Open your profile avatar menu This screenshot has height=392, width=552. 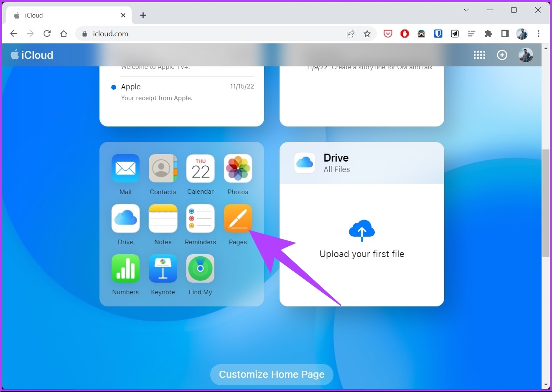[x=525, y=55]
